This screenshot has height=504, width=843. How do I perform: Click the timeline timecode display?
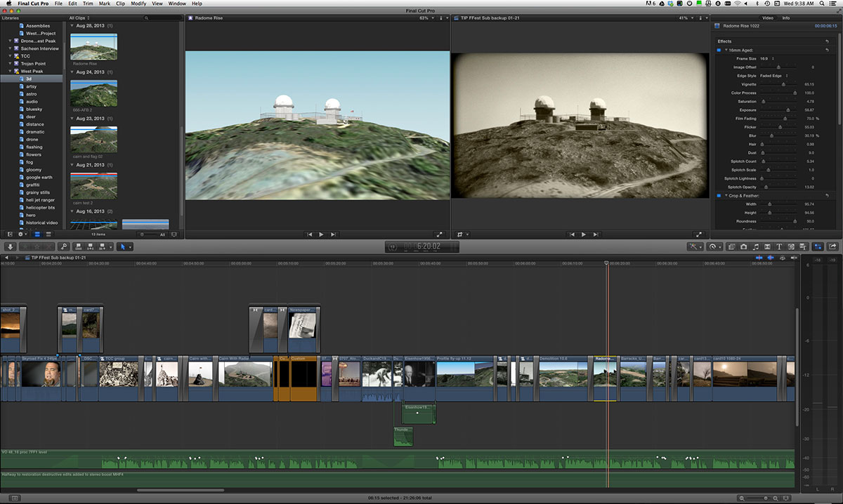pyautogui.click(x=421, y=246)
